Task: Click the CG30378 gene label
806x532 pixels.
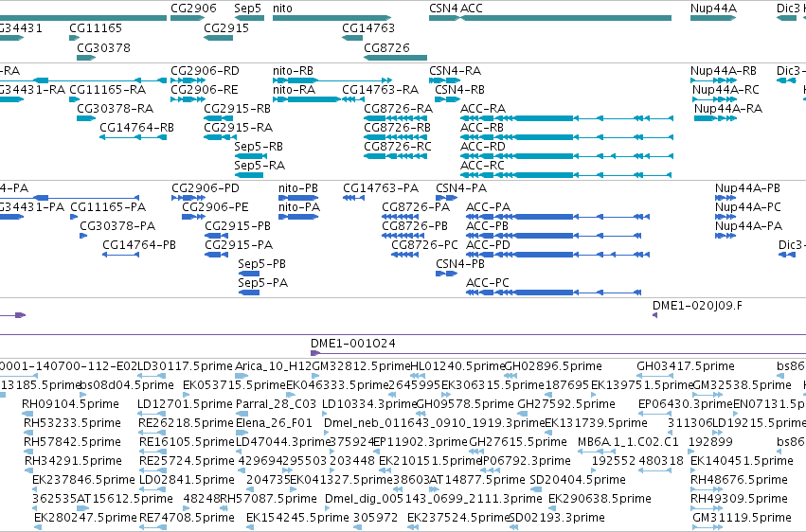Action: pyautogui.click(x=103, y=47)
